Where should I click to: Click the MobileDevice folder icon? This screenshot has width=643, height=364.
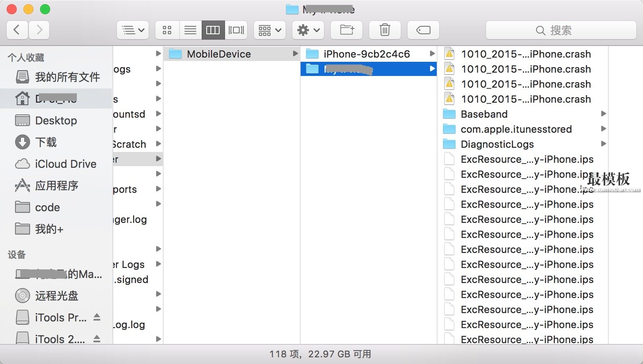[x=175, y=54]
